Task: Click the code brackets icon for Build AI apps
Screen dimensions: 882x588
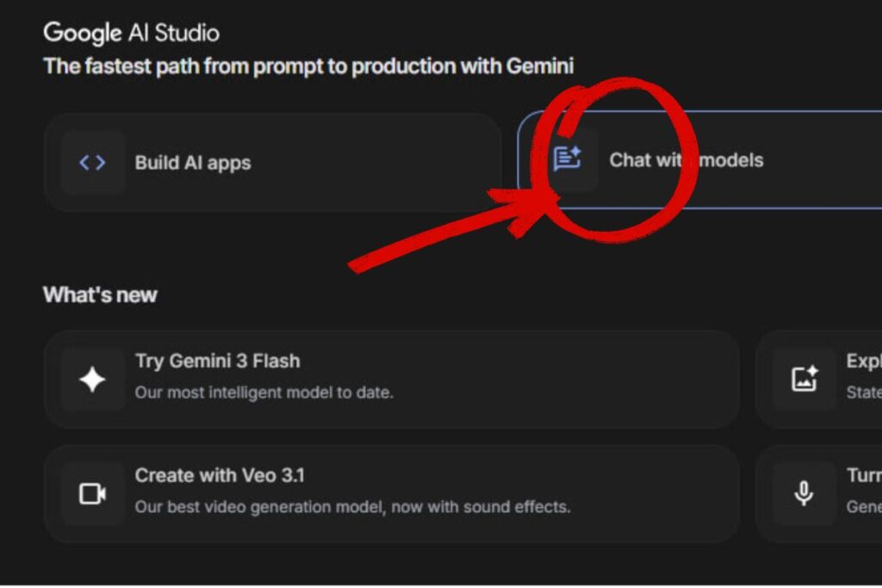Action: coord(92,163)
